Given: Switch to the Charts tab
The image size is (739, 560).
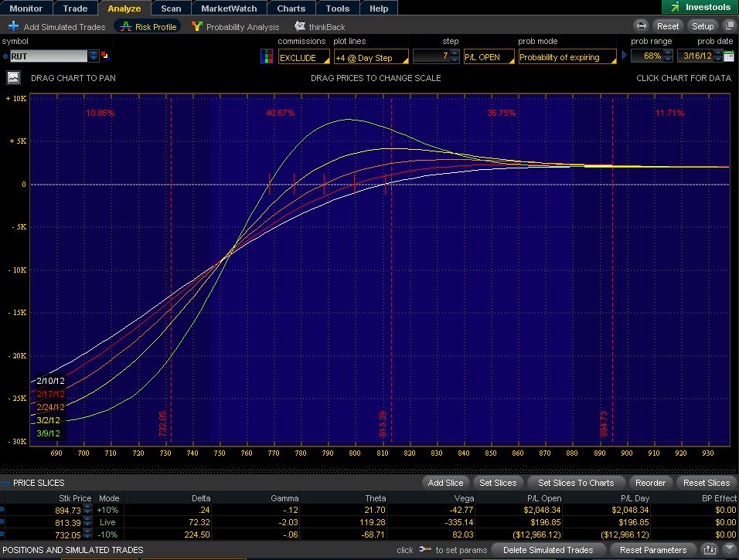Looking at the screenshot, I should pyautogui.click(x=291, y=8).
